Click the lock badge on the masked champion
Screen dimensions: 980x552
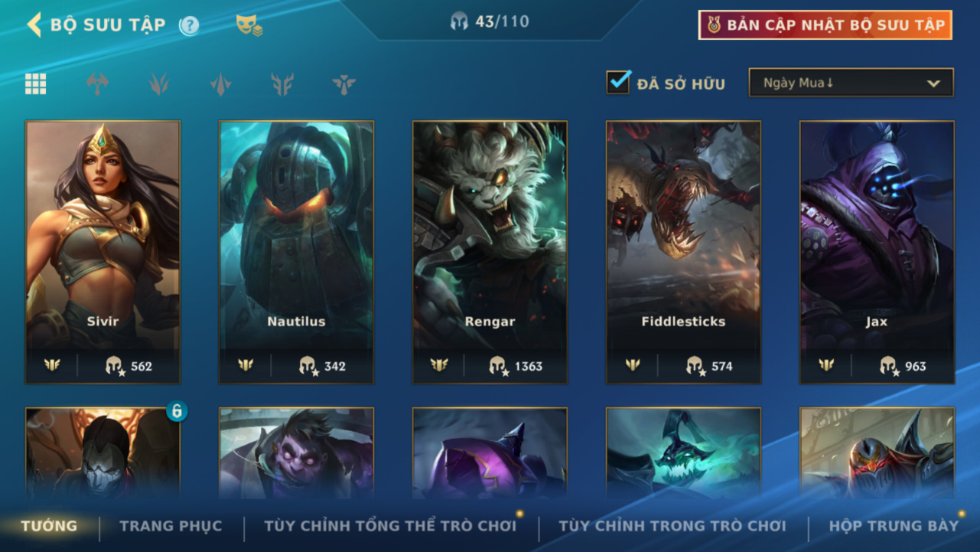pyautogui.click(x=177, y=411)
